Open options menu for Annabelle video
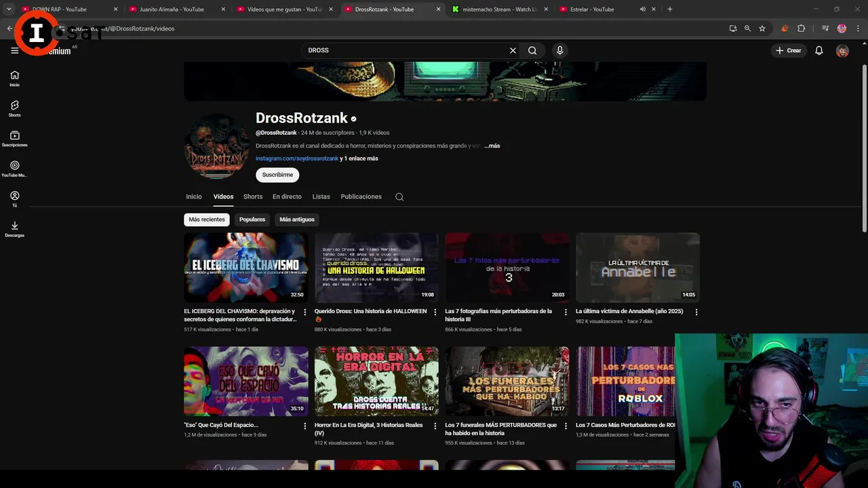868x488 pixels. 696,312
